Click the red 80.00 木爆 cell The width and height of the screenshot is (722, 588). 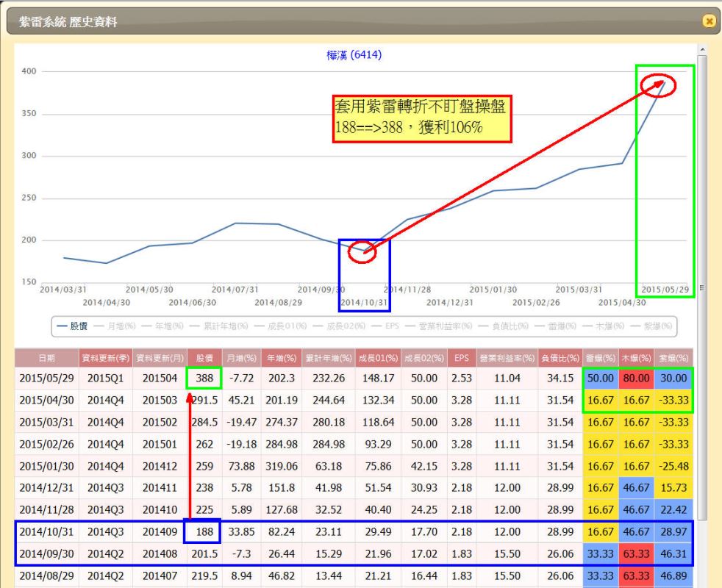point(636,377)
